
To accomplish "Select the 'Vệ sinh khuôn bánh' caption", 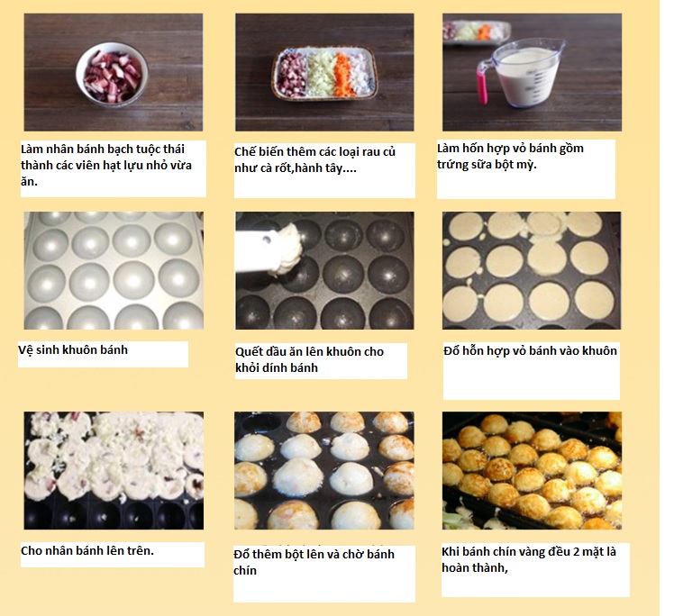I will [73, 349].
